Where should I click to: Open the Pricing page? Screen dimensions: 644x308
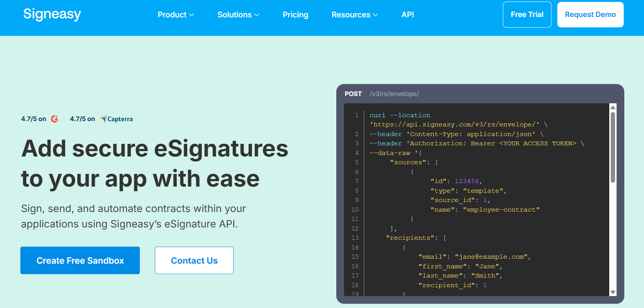tap(295, 15)
